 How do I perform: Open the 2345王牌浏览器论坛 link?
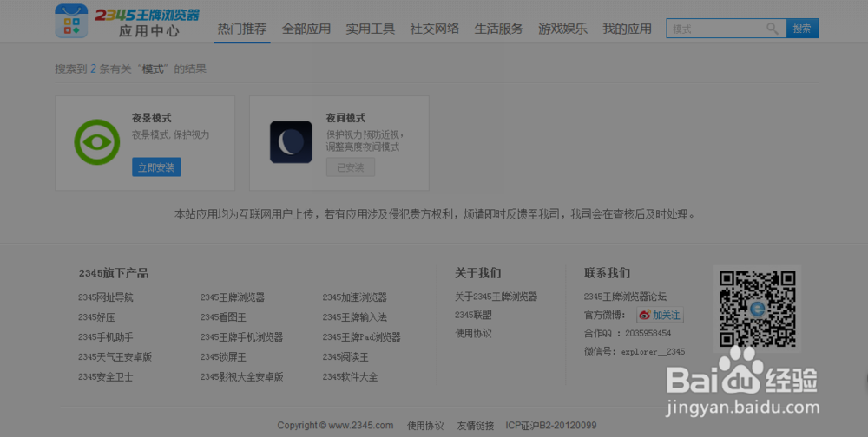626,297
